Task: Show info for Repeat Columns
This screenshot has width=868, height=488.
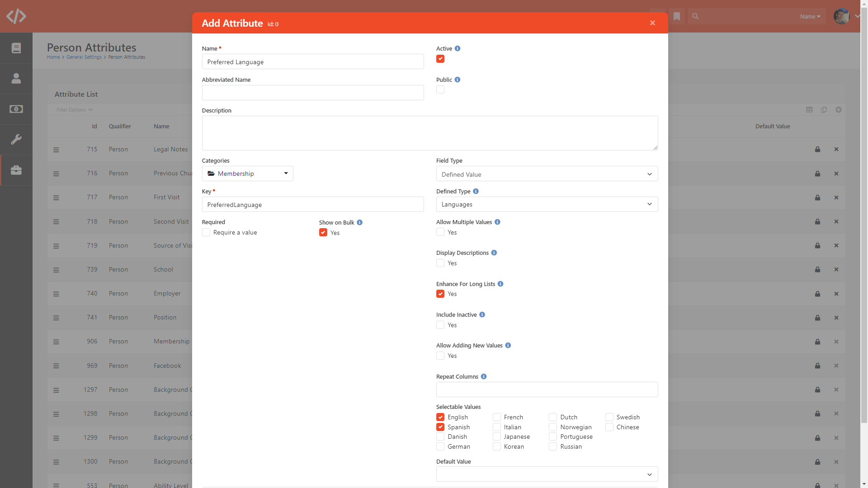Action: point(484,376)
